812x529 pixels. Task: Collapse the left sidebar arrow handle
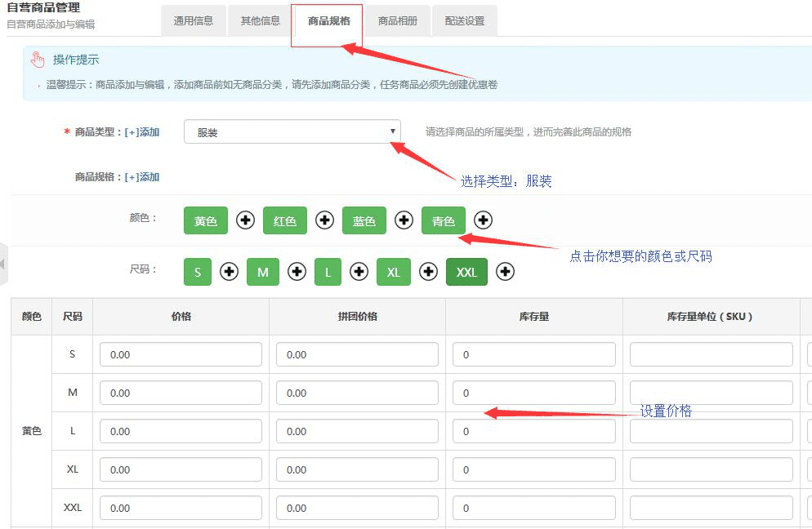pyautogui.click(x=3, y=264)
